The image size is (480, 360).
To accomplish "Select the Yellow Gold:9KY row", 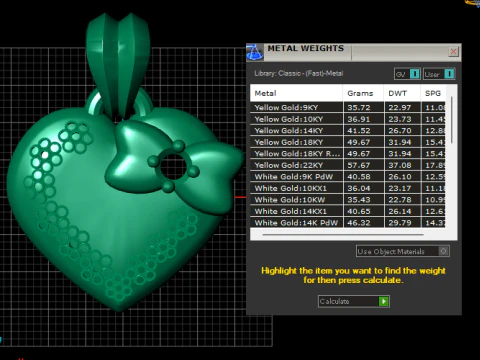I will tap(348, 107).
